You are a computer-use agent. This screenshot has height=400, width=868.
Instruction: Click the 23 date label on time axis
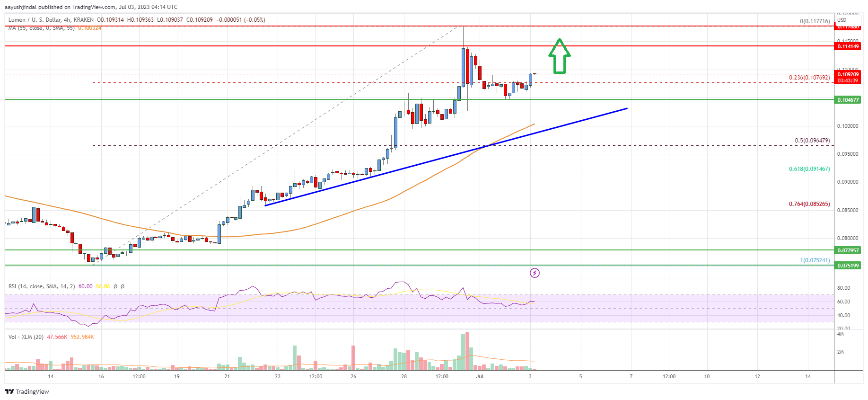(278, 377)
